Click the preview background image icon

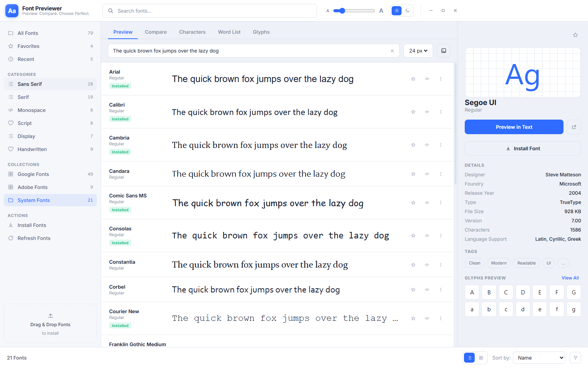pos(444,51)
